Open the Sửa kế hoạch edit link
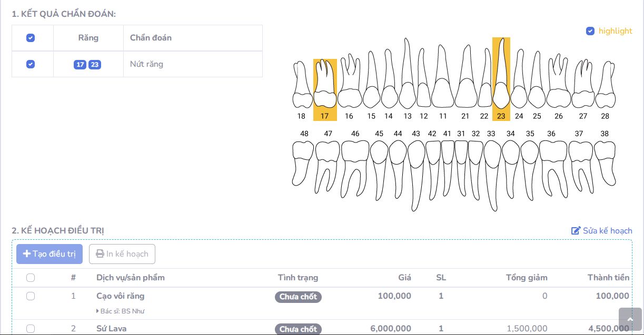This screenshot has width=644, height=335. click(602, 230)
